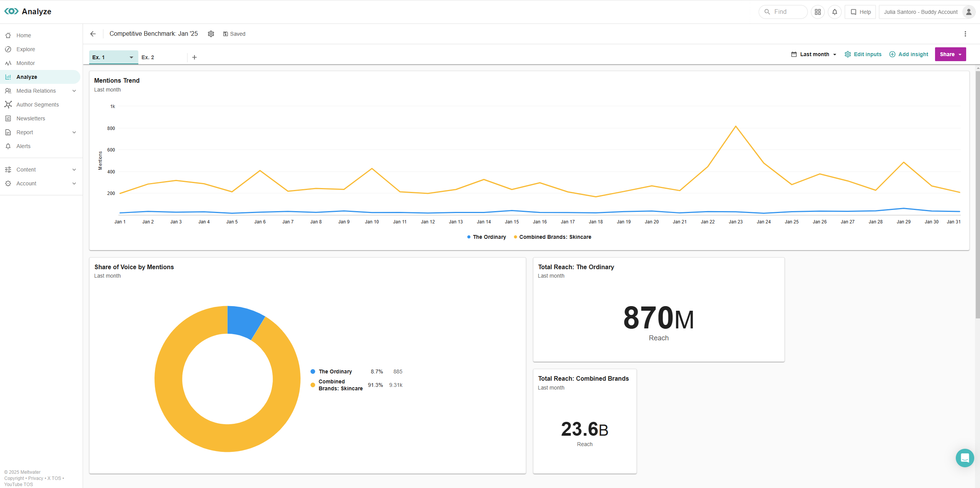Toggle The Ordinary series in trend legend
This screenshot has width=980, height=488.
tap(487, 237)
